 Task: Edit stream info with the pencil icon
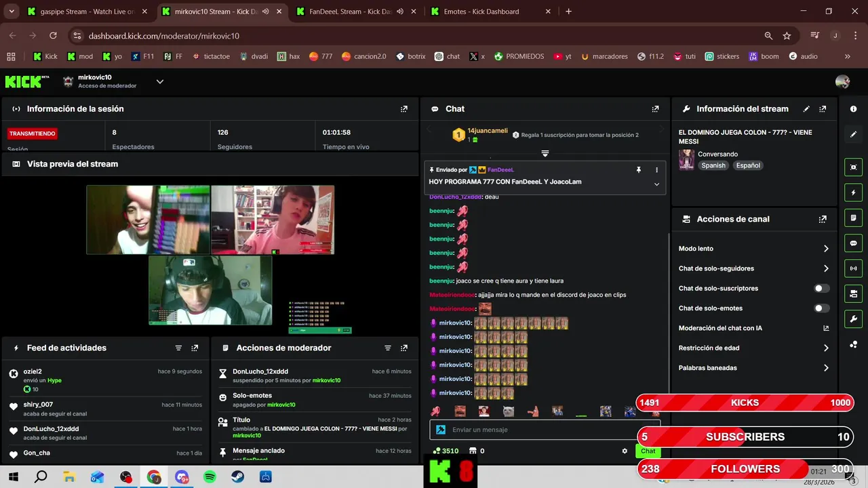click(x=806, y=109)
